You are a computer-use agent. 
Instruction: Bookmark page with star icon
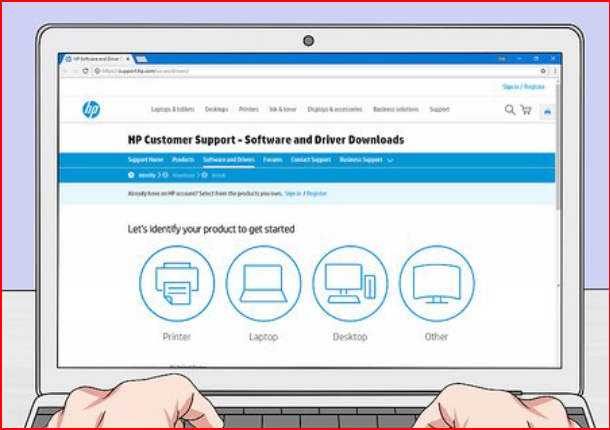pos(543,71)
